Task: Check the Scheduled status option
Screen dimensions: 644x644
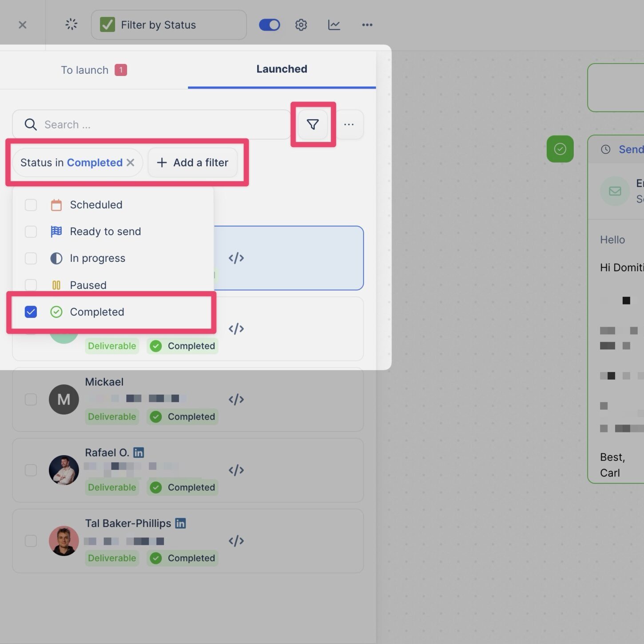Action: [x=31, y=205]
